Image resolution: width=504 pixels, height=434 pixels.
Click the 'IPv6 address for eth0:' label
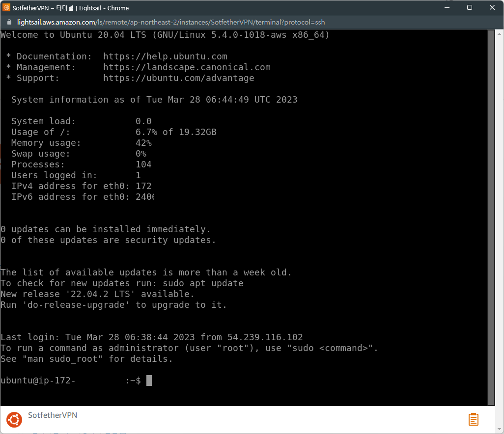point(70,197)
